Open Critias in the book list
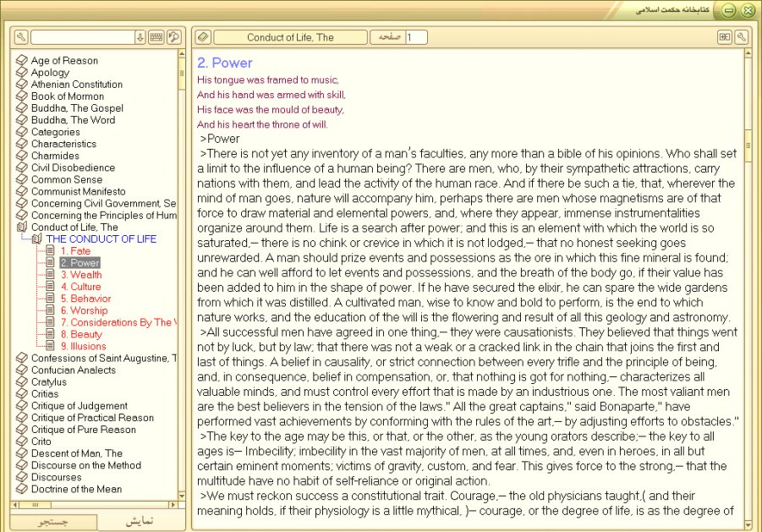The height and width of the screenshot is (532, 762). (x=45, y=393)
